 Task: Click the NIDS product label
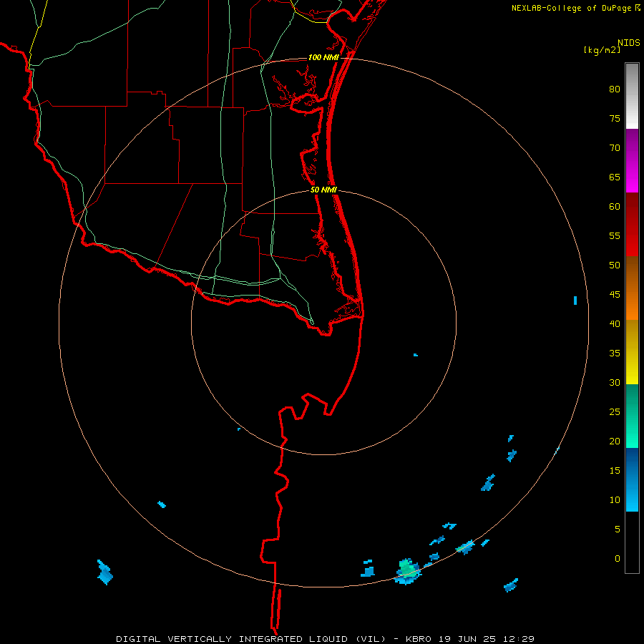point(628,42)
